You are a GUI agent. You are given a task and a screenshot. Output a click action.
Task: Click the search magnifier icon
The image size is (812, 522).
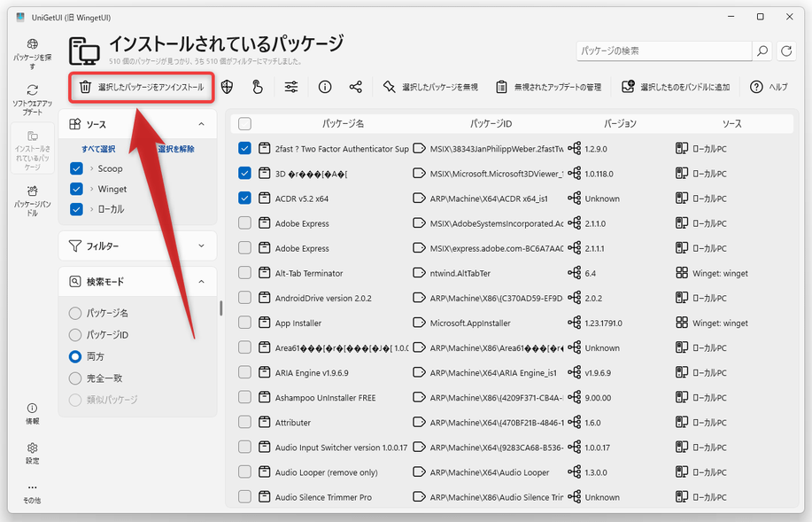pos(762,51)
